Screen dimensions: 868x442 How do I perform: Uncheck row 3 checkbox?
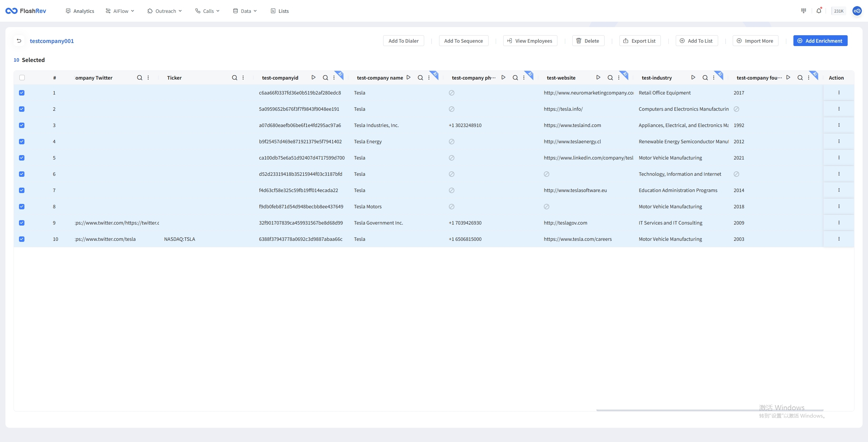[22, 125]
